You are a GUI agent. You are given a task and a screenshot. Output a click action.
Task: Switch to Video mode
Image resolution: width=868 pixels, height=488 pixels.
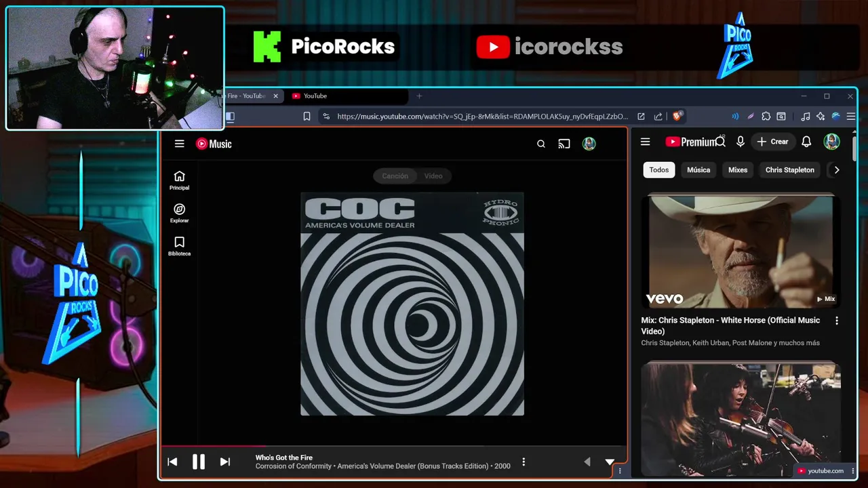coord(433,176)
